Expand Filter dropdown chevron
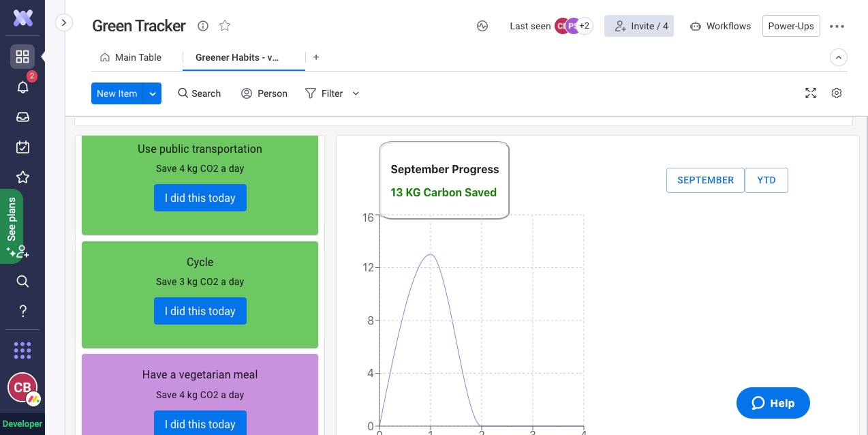This screenshot has height=435, width=868. [x=356, y=93]
